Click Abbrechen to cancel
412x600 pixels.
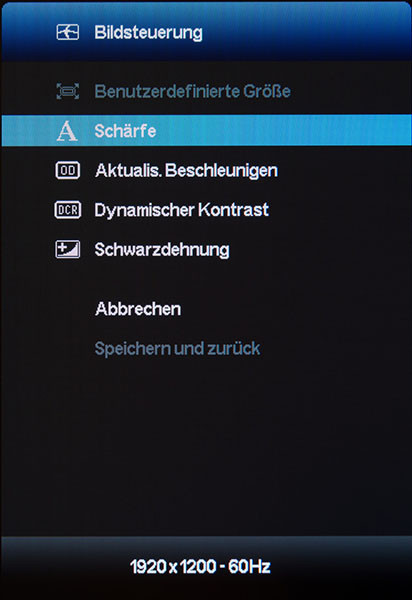click(138, 309)
